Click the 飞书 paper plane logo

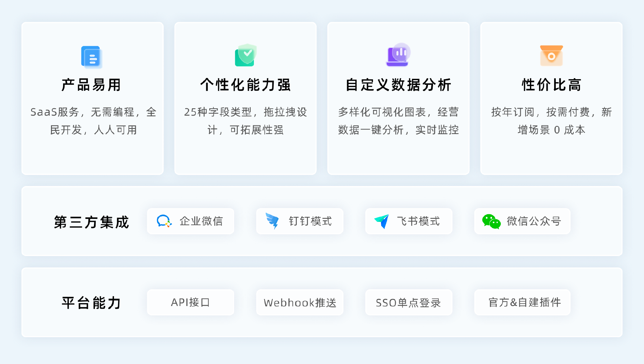tap(382, 221)
